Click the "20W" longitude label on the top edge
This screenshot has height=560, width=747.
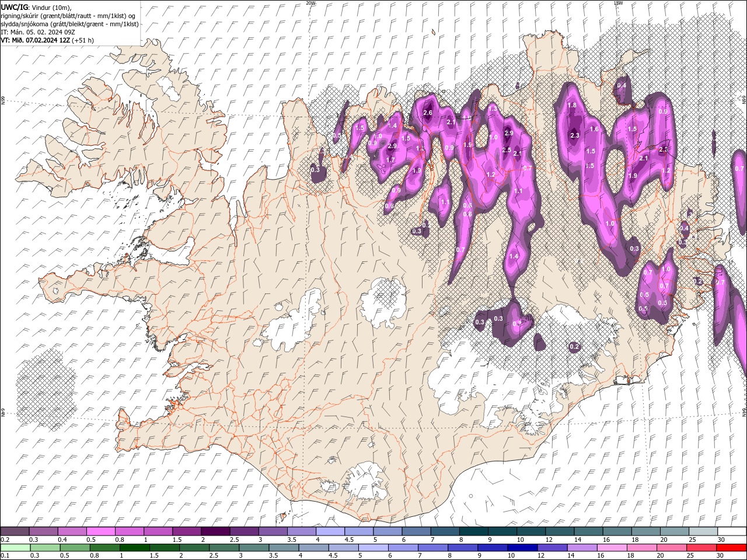pos(310,3)
